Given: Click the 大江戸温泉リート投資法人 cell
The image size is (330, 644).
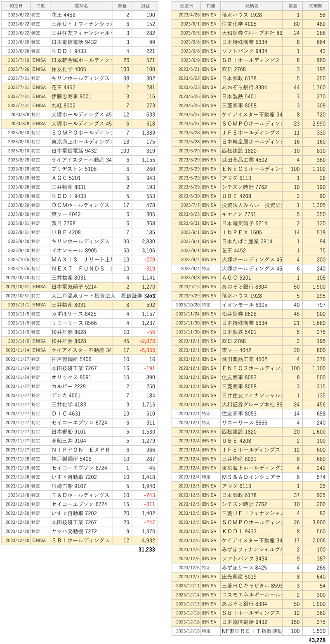Looking at the screenshot, I should 81,296.
